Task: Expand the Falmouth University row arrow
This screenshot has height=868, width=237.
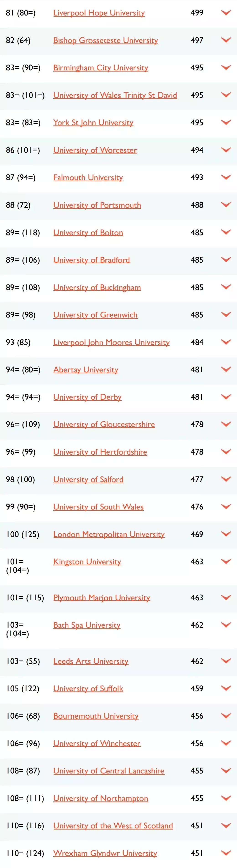Action: coord(226,177)
